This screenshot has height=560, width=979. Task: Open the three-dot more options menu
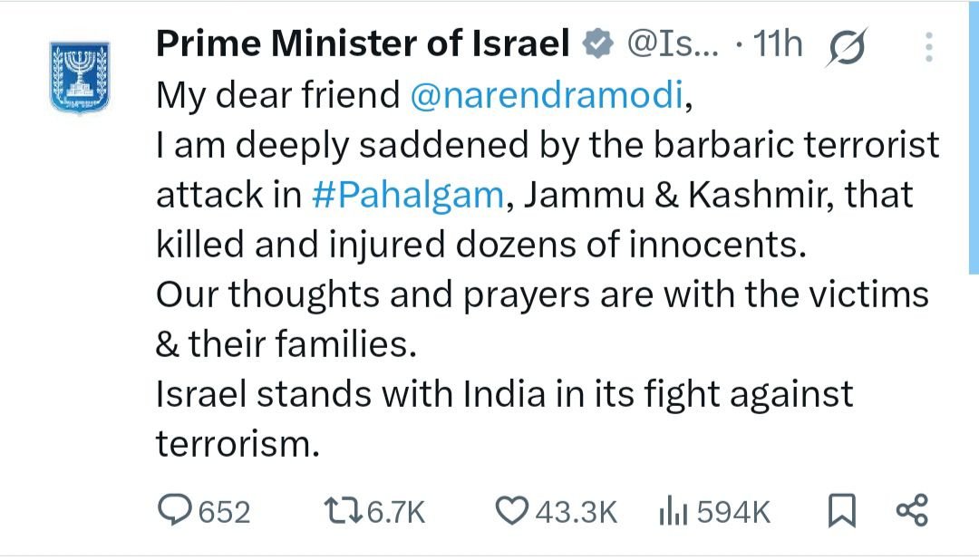(929, 47)
